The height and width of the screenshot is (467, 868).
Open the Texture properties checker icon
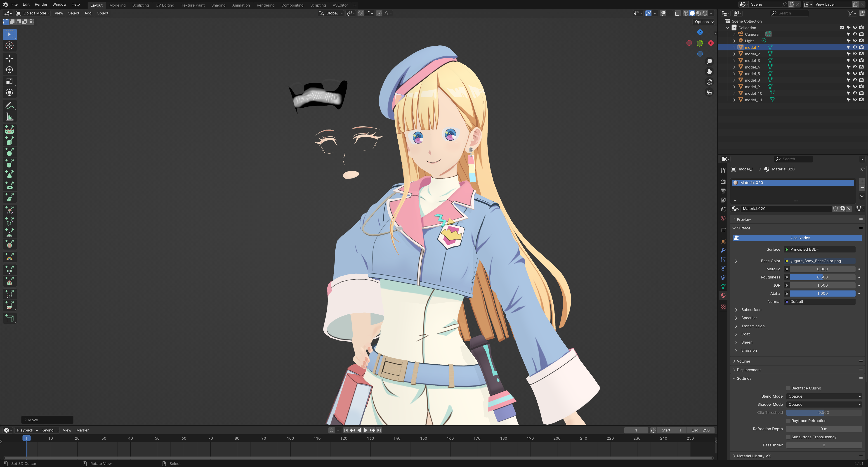point(723,307)
